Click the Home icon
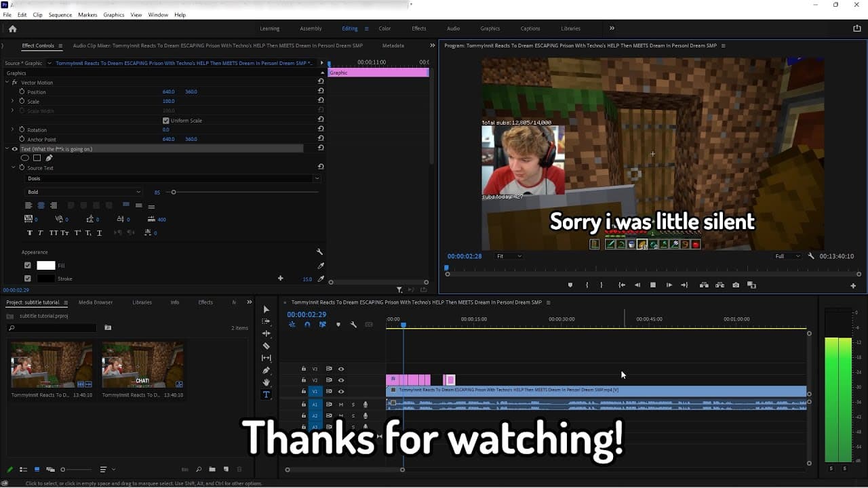 (x=12, y=28)
